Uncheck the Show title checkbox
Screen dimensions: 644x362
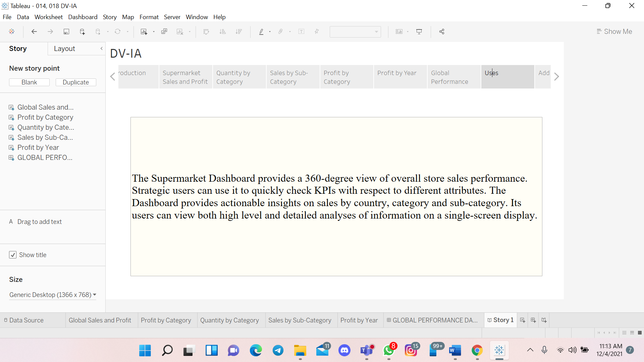point(13,255)
